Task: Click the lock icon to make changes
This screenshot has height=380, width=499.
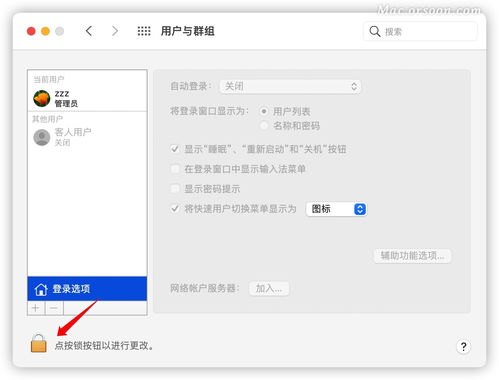Action: (39, 343)
